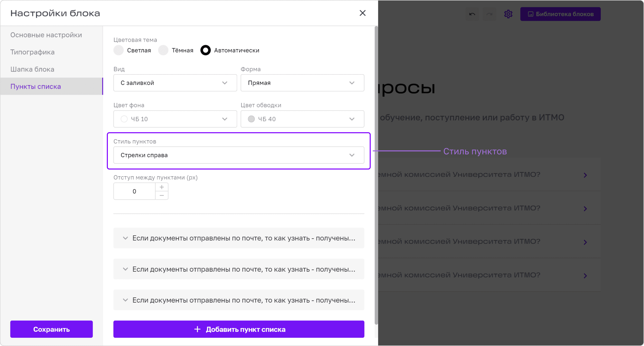Click the Отступ между пунктами input field

(134, 191)
